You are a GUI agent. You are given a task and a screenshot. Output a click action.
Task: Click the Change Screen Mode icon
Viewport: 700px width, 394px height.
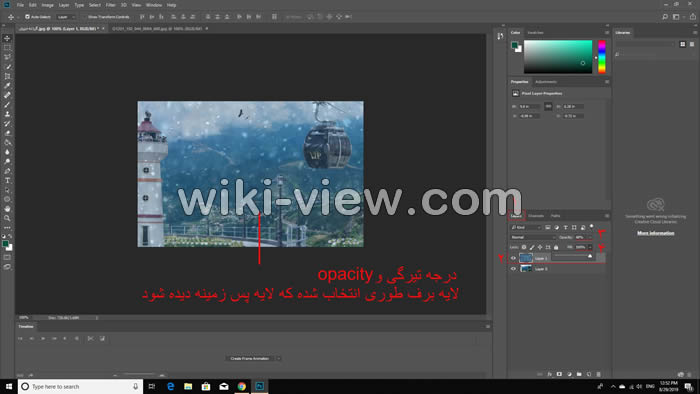click(x=7, y=267)
